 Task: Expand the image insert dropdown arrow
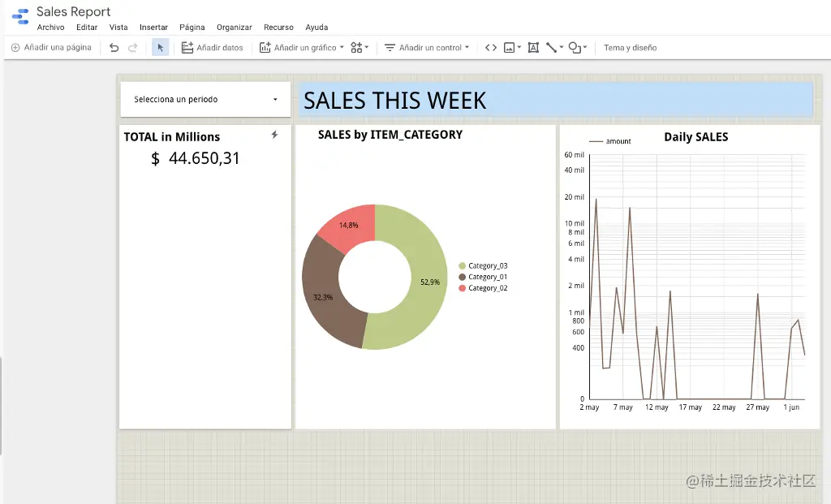tap(519, 47)
